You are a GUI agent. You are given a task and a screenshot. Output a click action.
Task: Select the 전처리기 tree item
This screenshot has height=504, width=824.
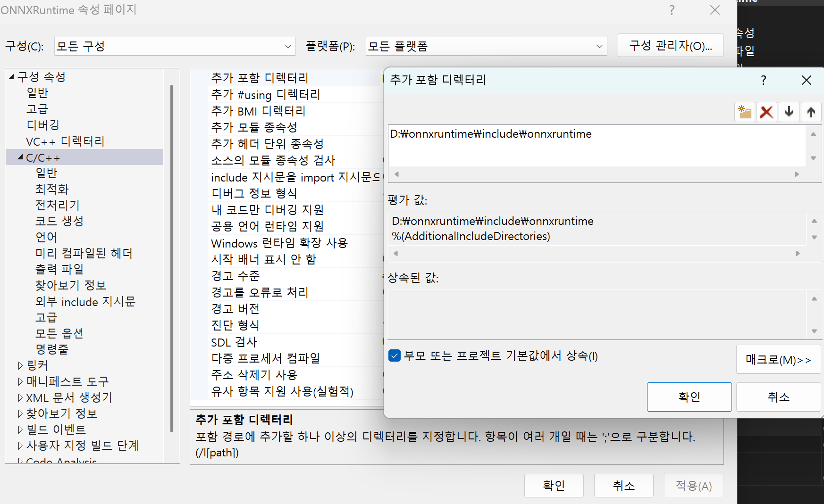click(x=58, y=205)
